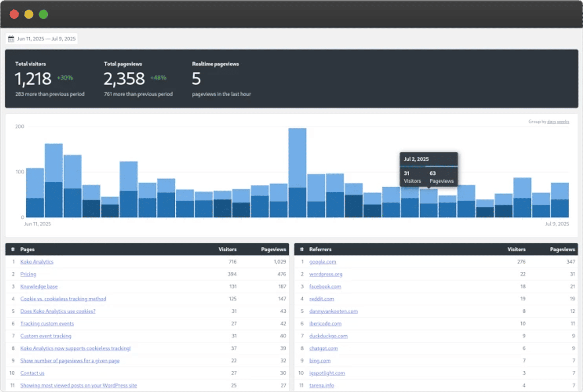
Task: Open the Knowledge base page
Action: click(x=38, y=286)
